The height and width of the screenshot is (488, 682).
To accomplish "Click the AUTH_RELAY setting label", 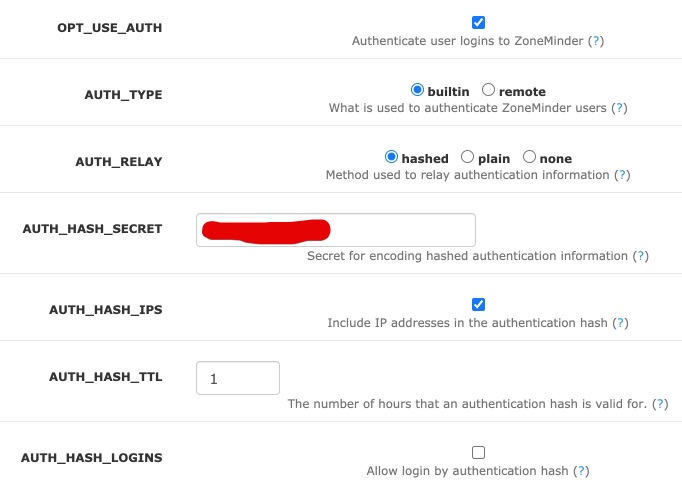I will pos(118,161).
